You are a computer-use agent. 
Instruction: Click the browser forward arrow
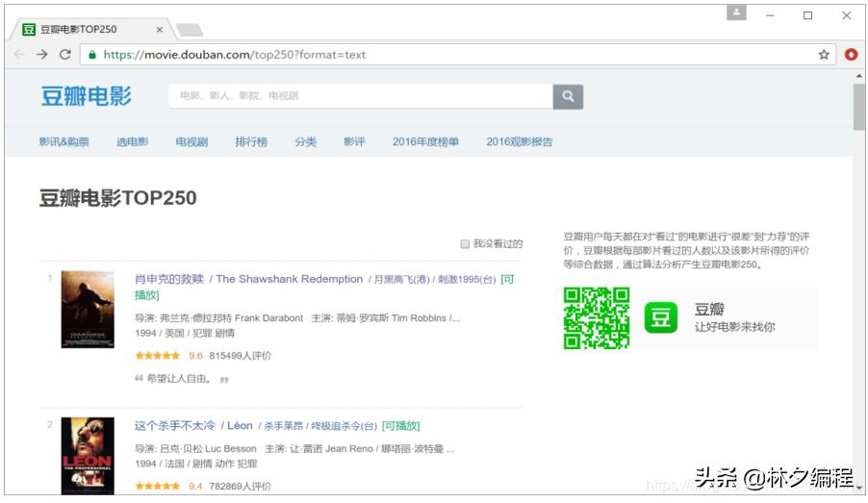(x=42, y=54)
